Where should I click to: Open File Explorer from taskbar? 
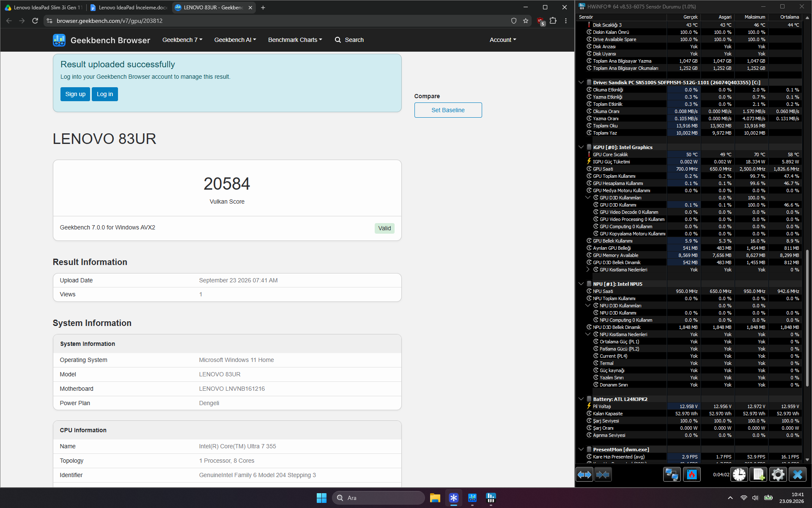435,498
